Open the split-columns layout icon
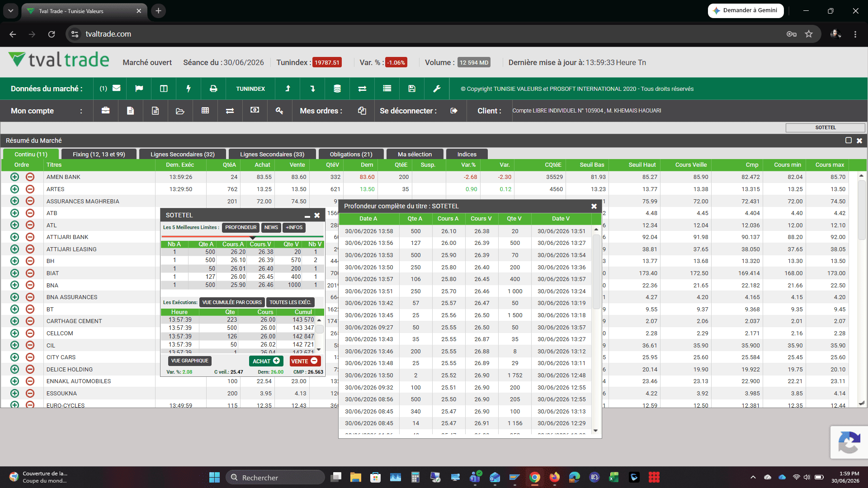868x488 pixels. pos(164,89)
